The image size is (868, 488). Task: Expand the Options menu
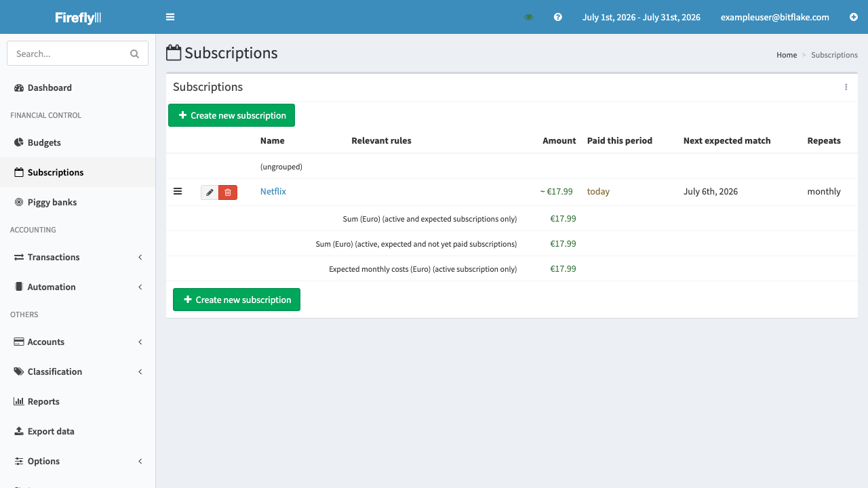(x=78, y=461)
